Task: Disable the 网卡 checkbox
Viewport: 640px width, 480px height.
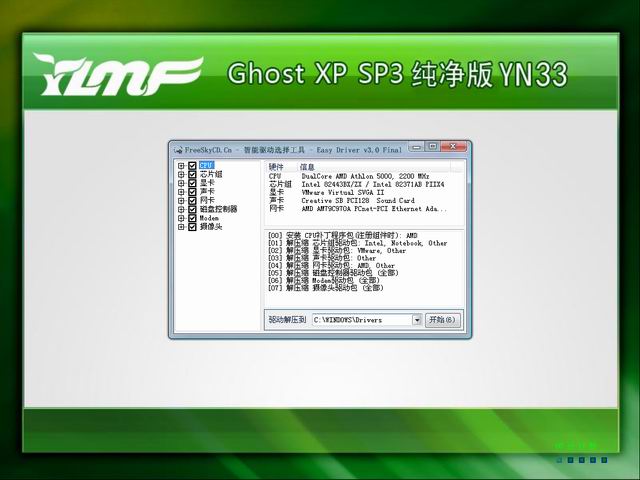Action: coord(192,201)
